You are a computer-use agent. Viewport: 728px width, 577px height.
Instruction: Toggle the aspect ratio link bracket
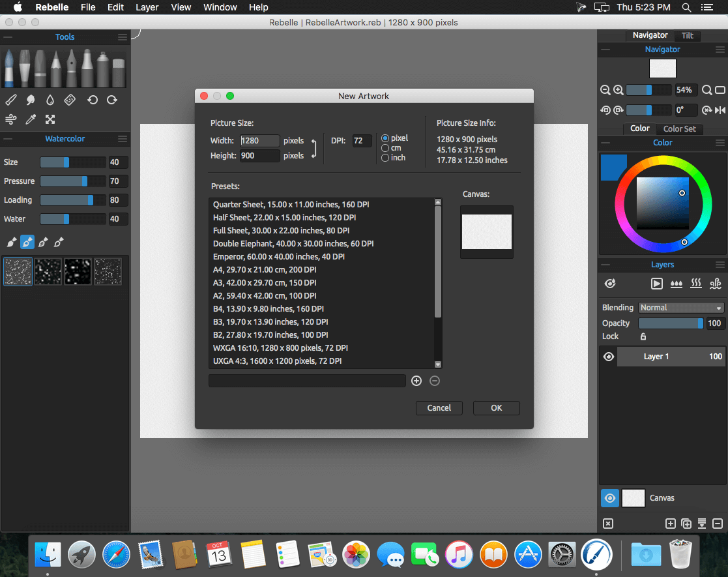pyautogui.click(x=314, y=148)
